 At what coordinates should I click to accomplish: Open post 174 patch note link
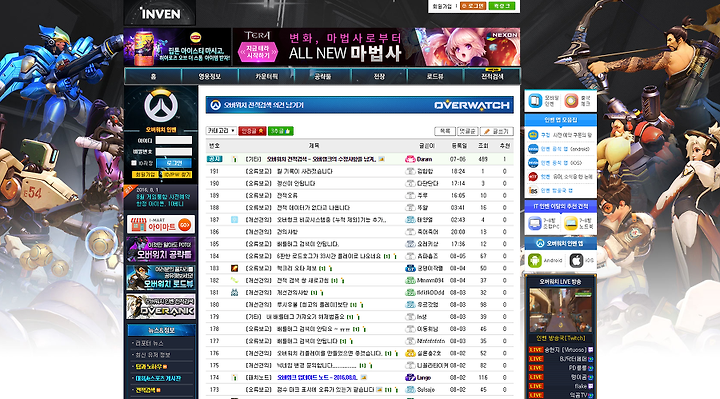[x=317, y=377]
